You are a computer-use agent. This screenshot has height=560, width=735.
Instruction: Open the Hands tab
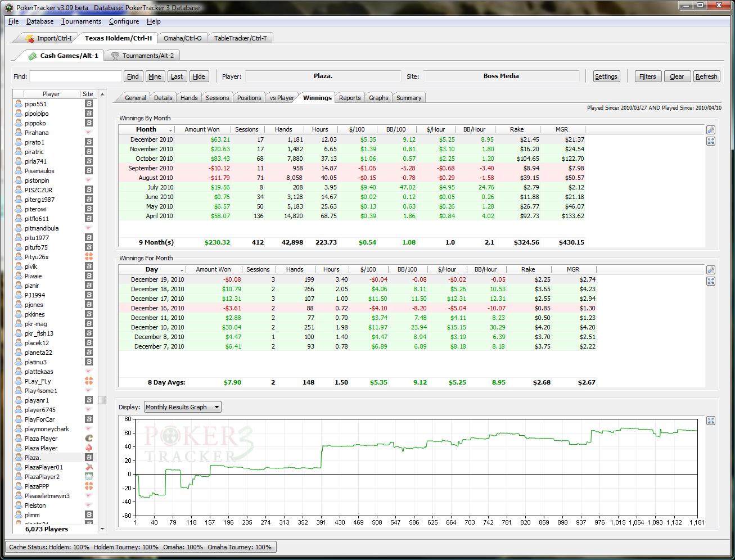pos(189,98)
